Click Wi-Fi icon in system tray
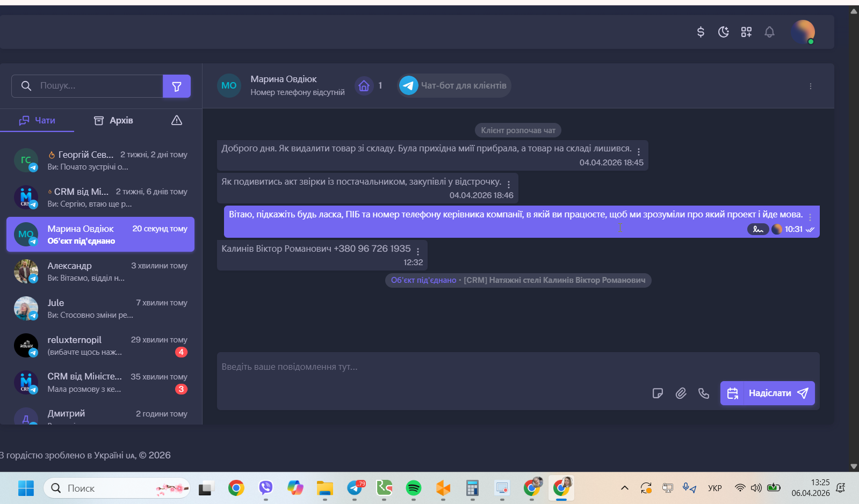The width and height of the screenshot is (859, 504). click(x=740, y=488)
